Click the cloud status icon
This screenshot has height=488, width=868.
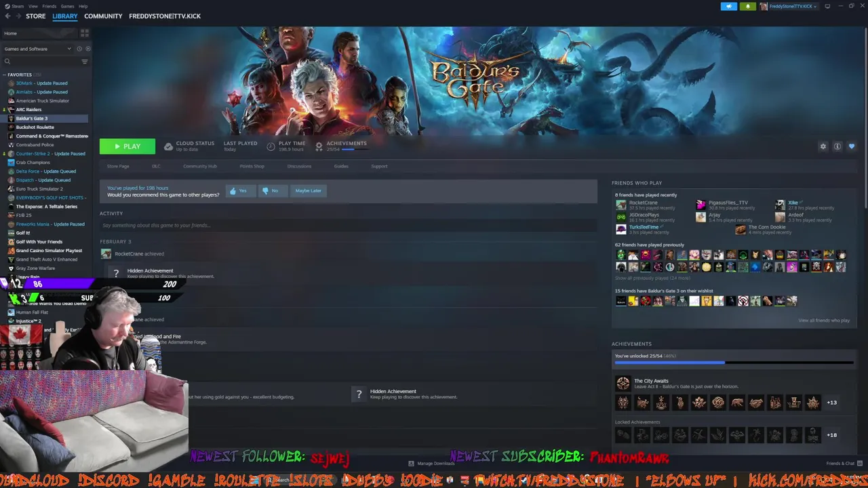click(168, 146)
